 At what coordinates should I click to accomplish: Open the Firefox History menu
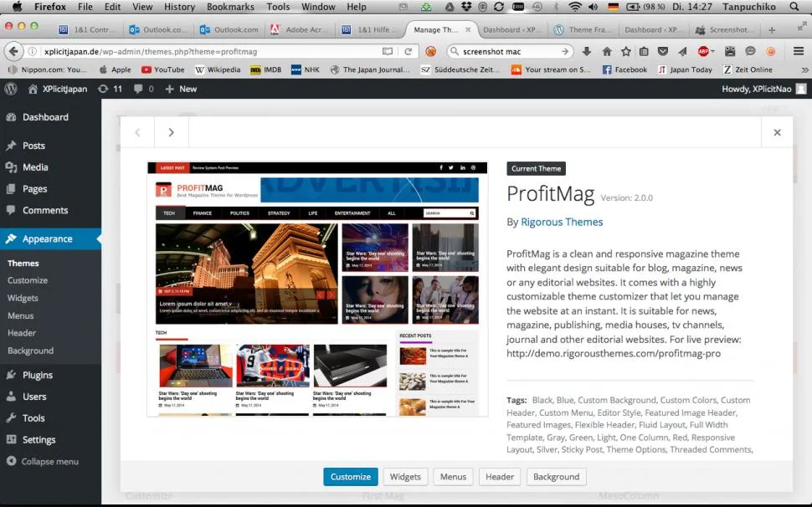[x=179, y=7]
